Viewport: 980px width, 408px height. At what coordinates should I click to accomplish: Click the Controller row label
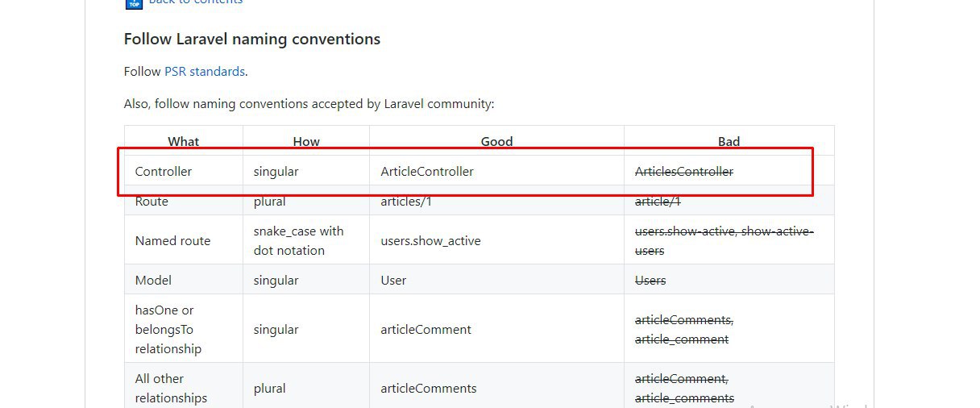164,172
